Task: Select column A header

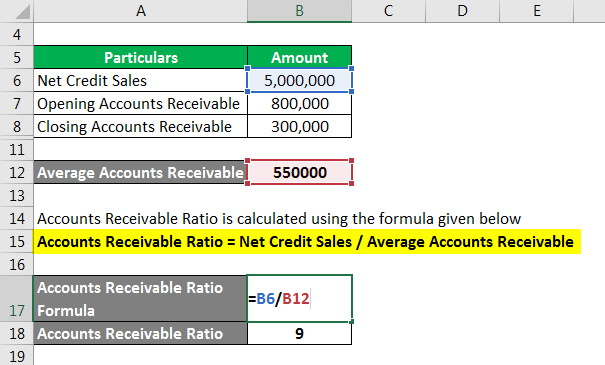Action: (x=140, y=11)
